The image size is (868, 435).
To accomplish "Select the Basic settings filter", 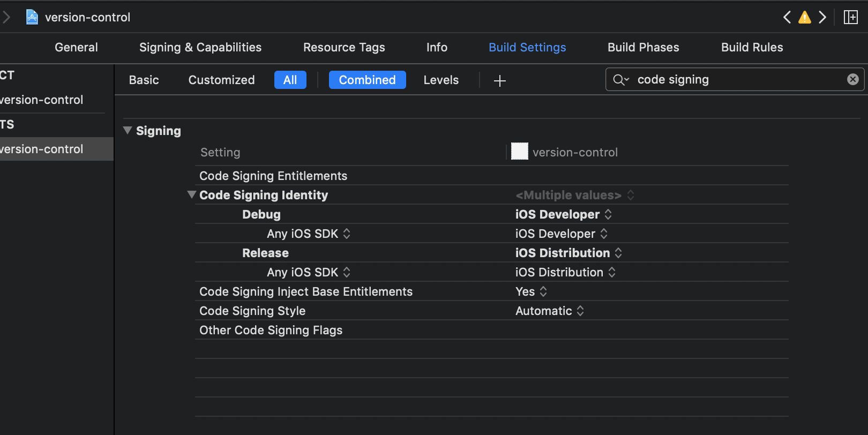I will pos(144,80).
